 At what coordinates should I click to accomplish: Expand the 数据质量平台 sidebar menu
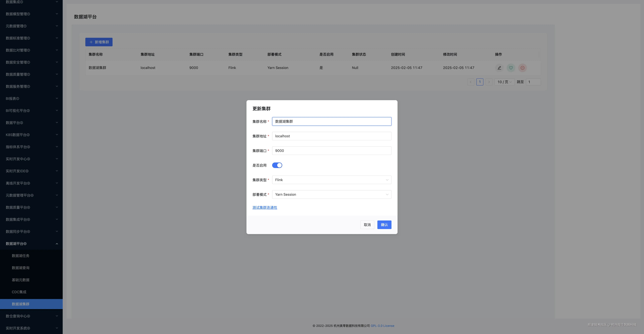[31, 208]
